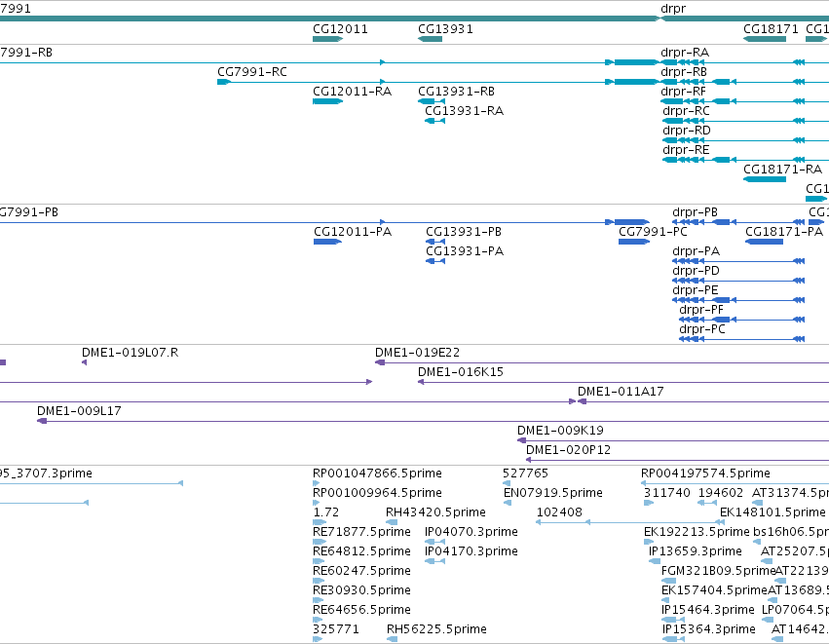
Task: Select protein drpr-PE
Action: pos(696,290)
